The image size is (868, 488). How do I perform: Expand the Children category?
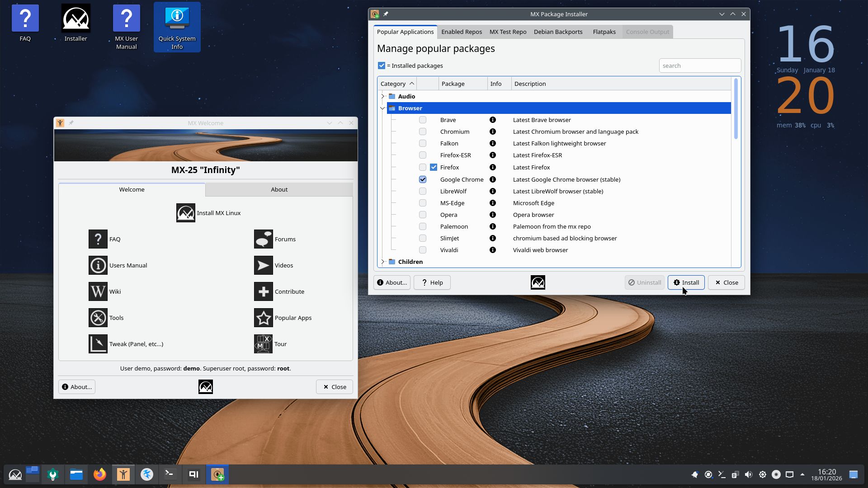(x=383, y=262)
